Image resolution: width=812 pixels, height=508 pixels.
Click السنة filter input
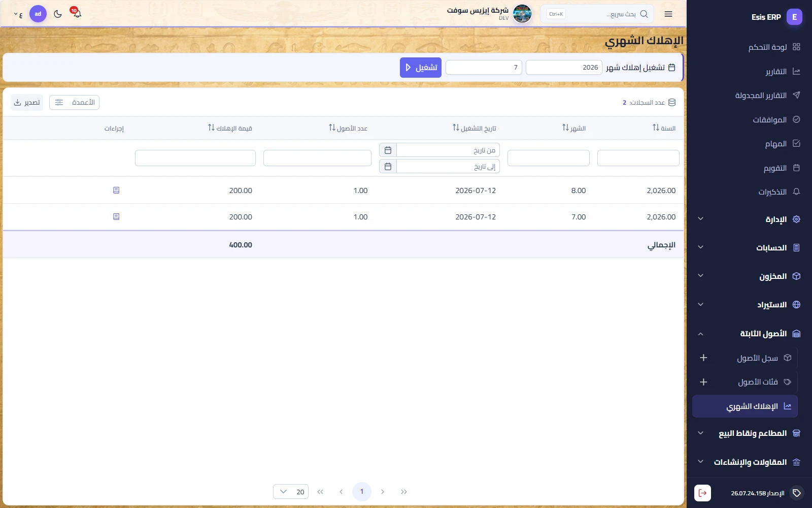pos(638,158)
